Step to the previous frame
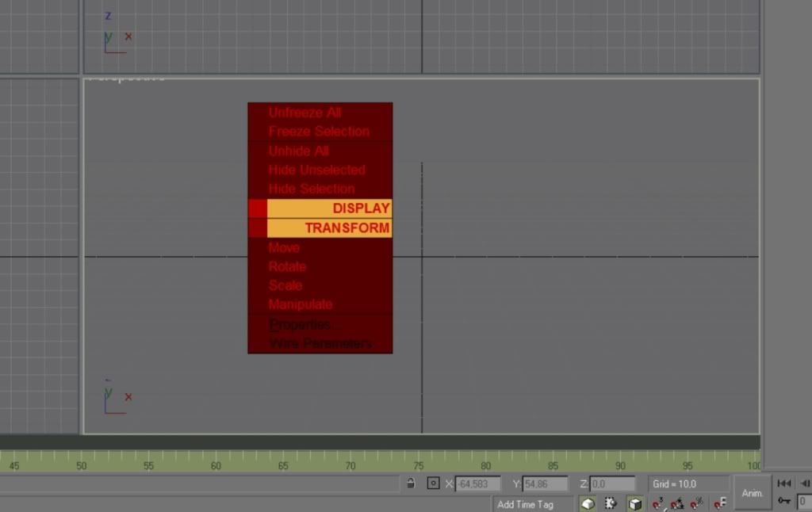Viewport: 812px width, 512px height. 806,483
